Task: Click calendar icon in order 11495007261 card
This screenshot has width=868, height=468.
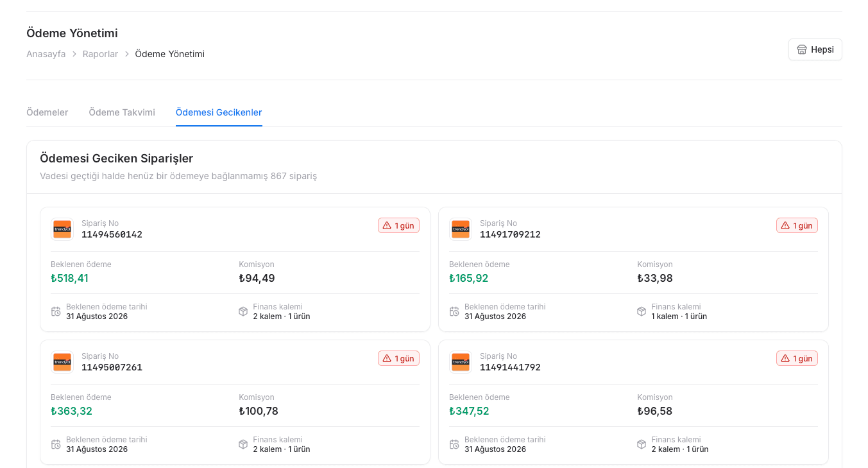Action: pos(56,444)
